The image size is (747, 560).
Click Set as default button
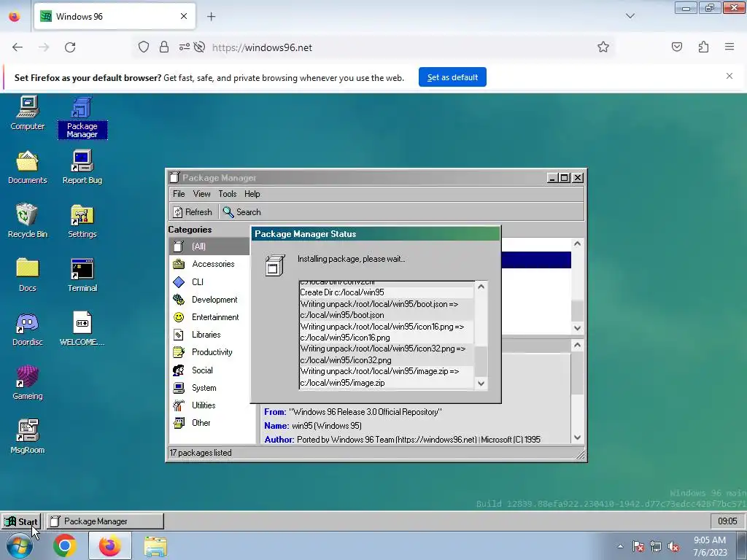coord(452,77)
